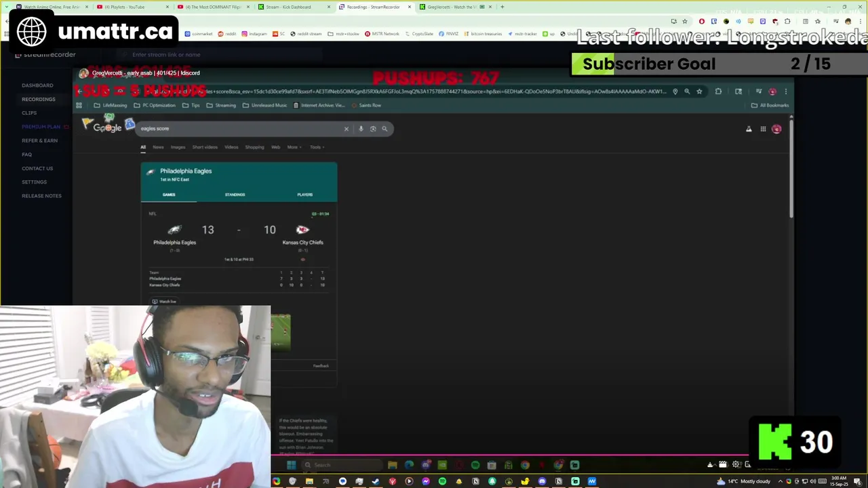Image resolution: width=868 pixels, height=488 pixels.
Task: Close the Recordings - StreamRecorder tab
Action: tap(409, 7)
